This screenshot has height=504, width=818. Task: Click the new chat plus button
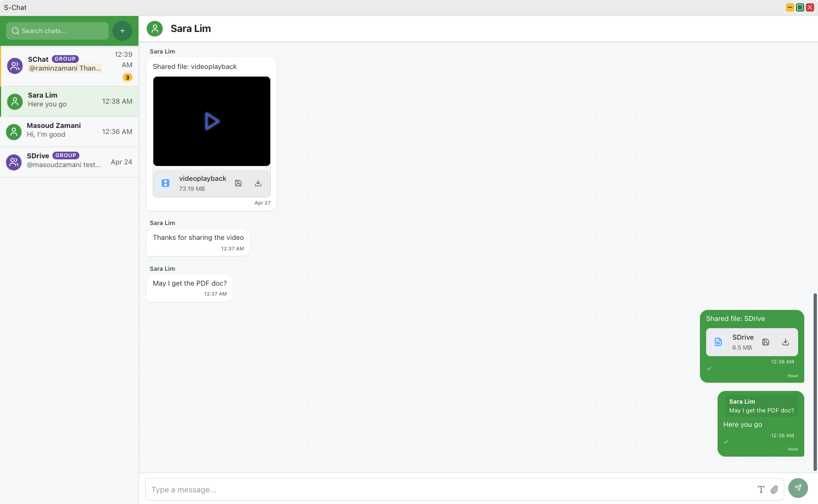[122, 31]
